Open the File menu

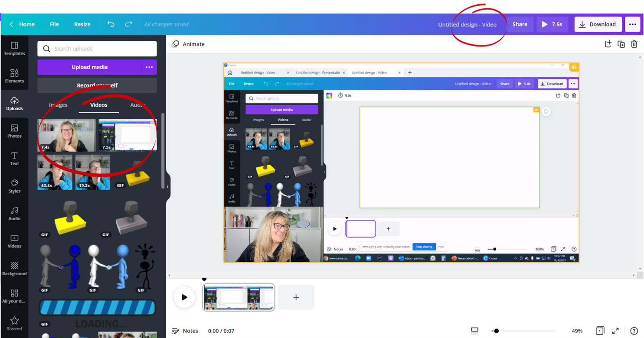point(54,24)
